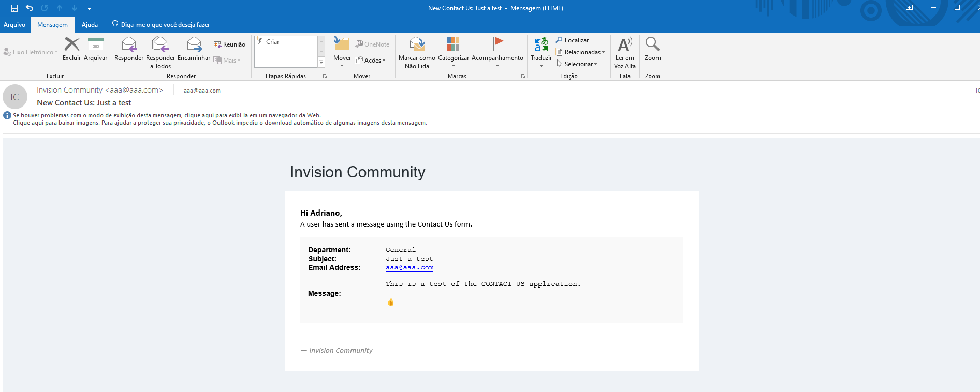Click Responder a Todos icon
Screen dimensions: 980x392
coord(160,45)
